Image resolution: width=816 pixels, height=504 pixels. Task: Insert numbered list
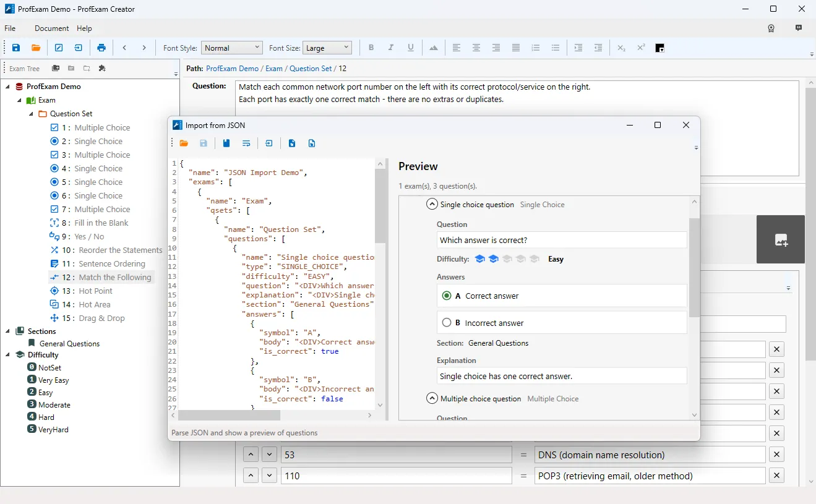point(536,48)
